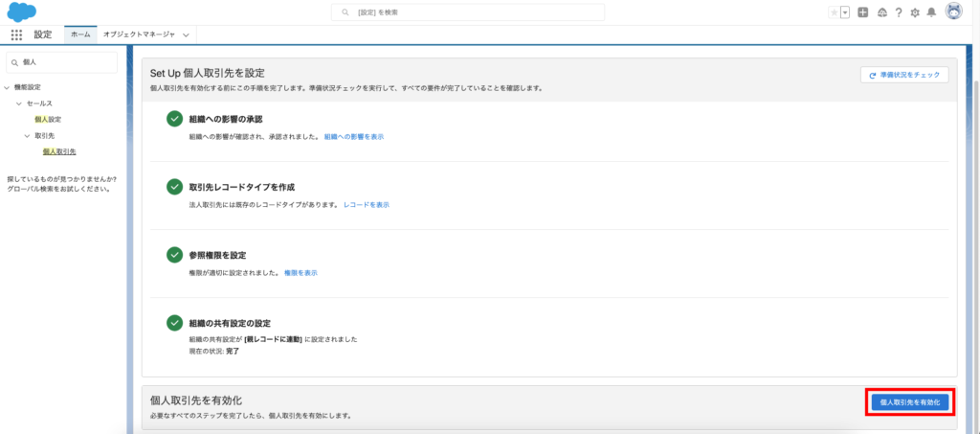Collapse the 機能設定 tree section
The image size is (980, 434).
(8, 87)
